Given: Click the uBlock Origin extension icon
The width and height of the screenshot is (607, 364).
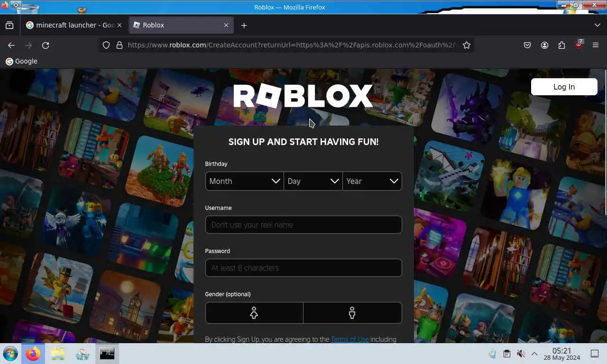Looking at the screenshot, I should pyautogui.click(x=579, y=45).
